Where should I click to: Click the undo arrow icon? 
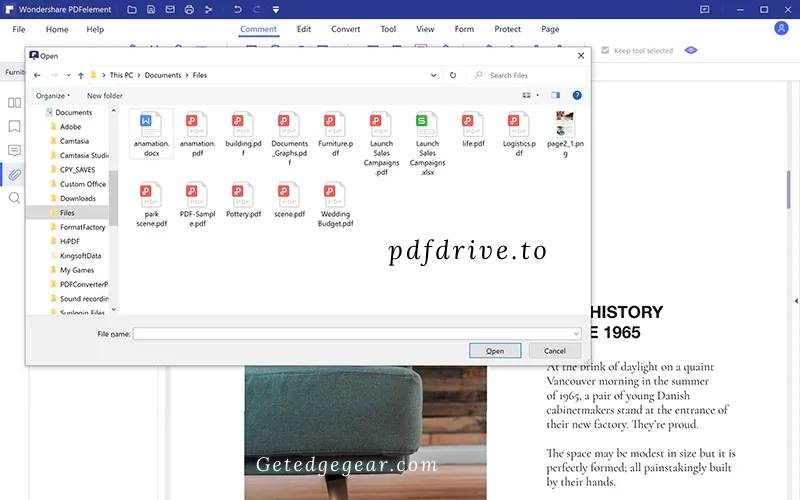click(x=238, y=9)
